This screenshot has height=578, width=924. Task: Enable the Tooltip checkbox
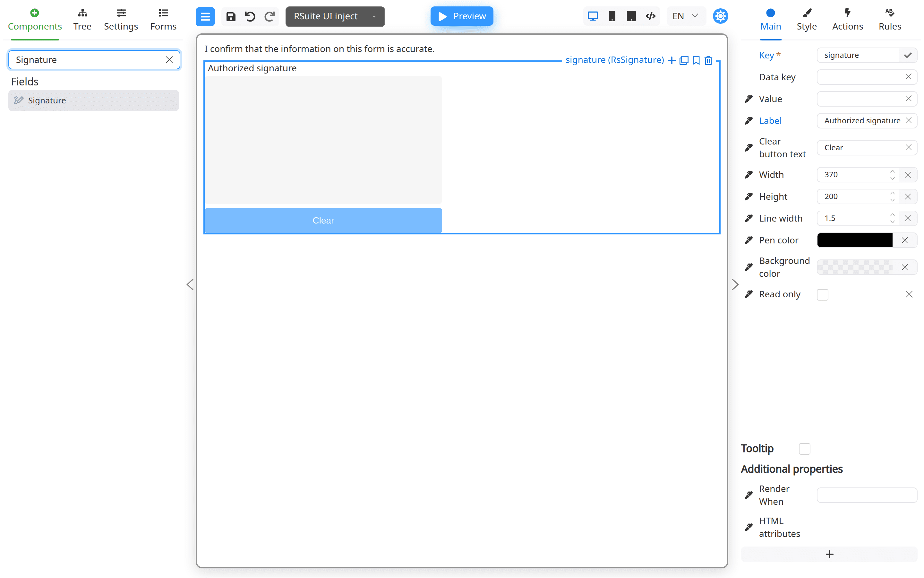click(x=805, y=448)
